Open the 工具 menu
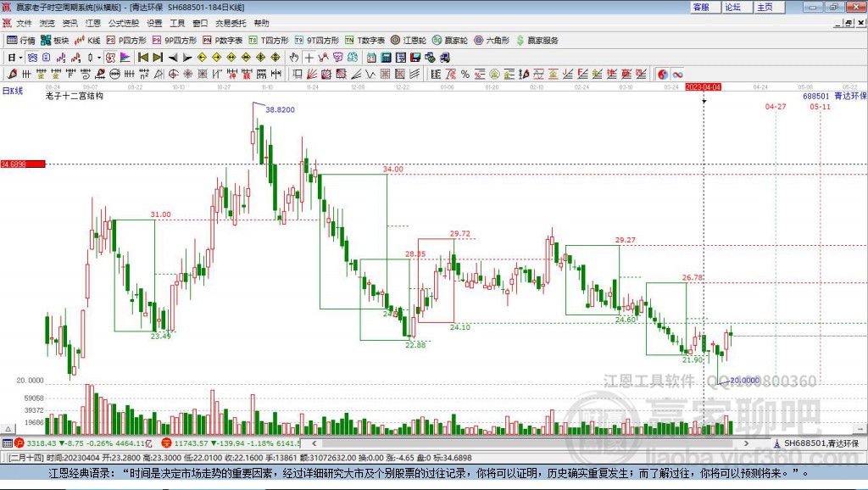Screen dimensions: 868x490 (x=177, y=23)
